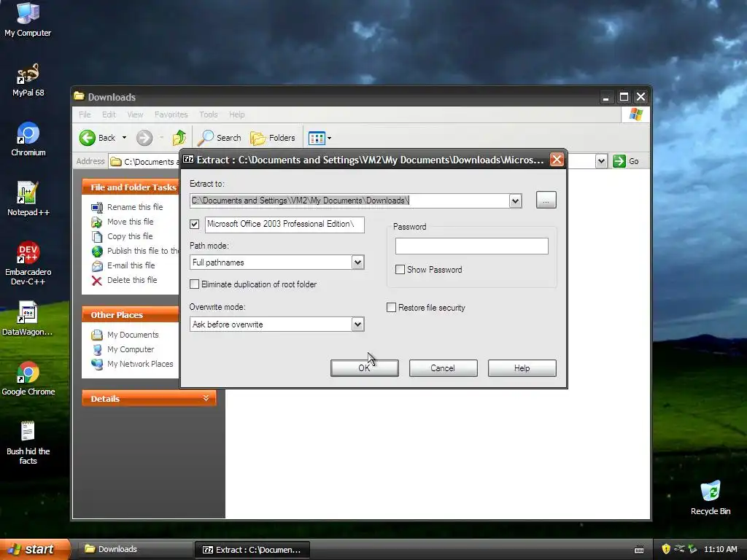Expand the Extract to path dropdown
The width and height of the screenshot is (747, 560).
click(515, 201)
